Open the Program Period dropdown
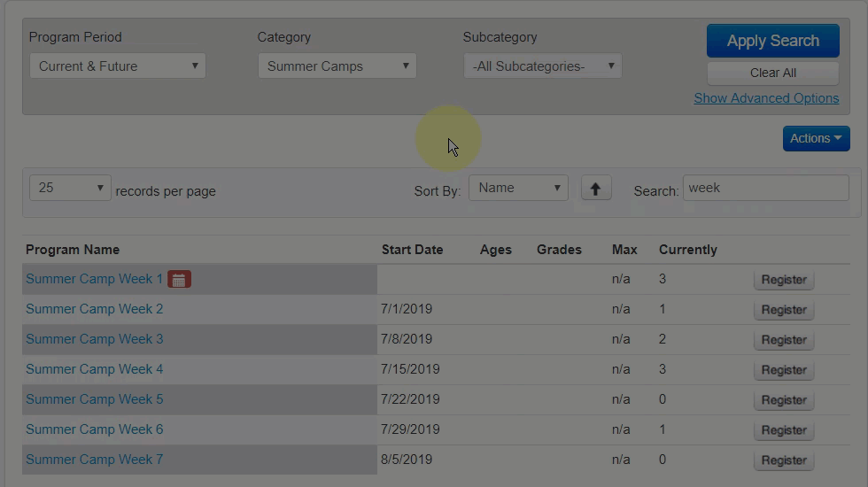 pyautogui.click(x=117, y=66)
